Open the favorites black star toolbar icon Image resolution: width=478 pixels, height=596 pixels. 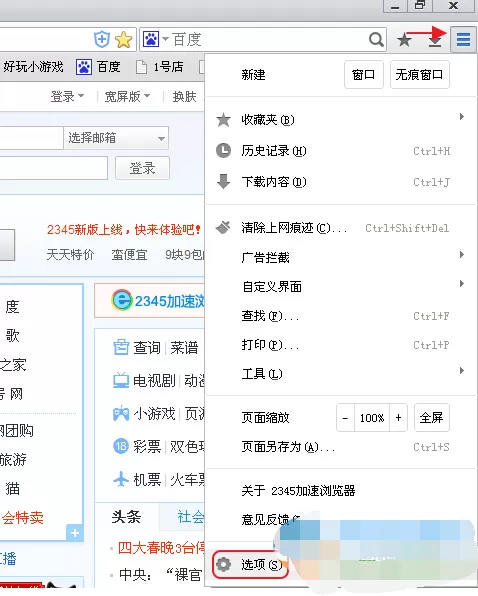[x=404, y=40]
